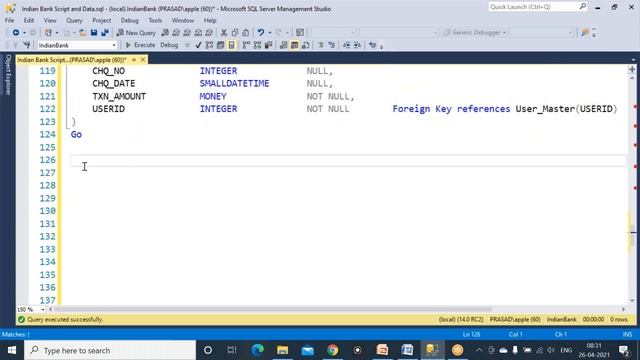The image size is (640, 360).
Task: Open the Edit menu
Action: pos(29,20)
